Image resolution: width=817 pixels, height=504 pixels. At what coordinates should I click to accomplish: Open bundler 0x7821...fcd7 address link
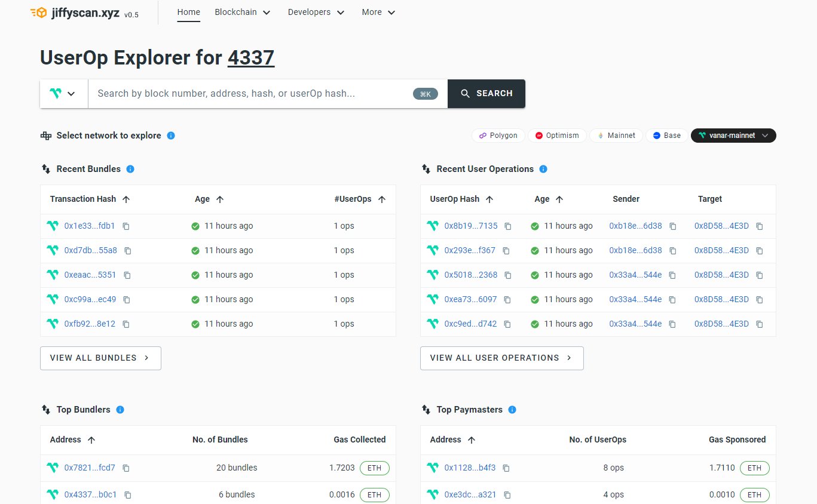point(90,468)
